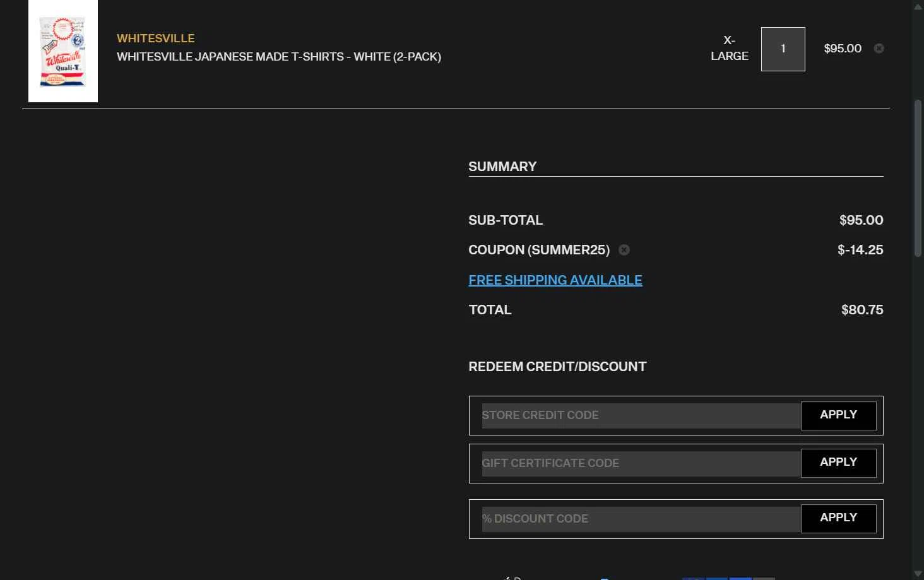Select the X-LARGE size label
This screenshot has height=580, width=924.
(730, 48)
